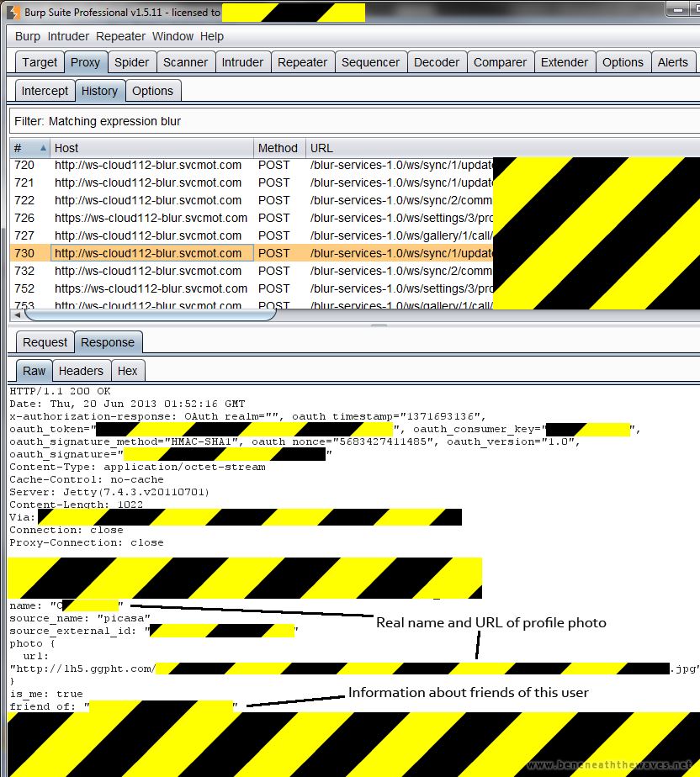Sort by the Host column header
The image size is (700, 777).
tap(151, 148)
